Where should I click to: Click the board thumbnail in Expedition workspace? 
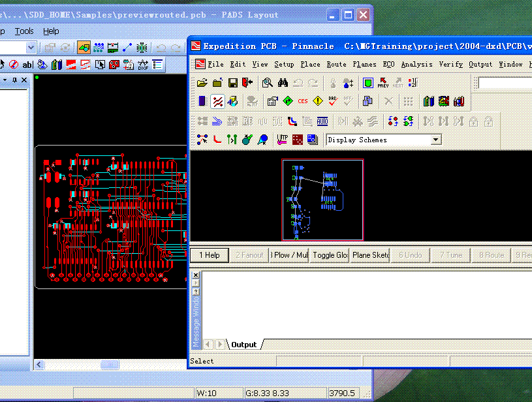click(x=322, y=200)
